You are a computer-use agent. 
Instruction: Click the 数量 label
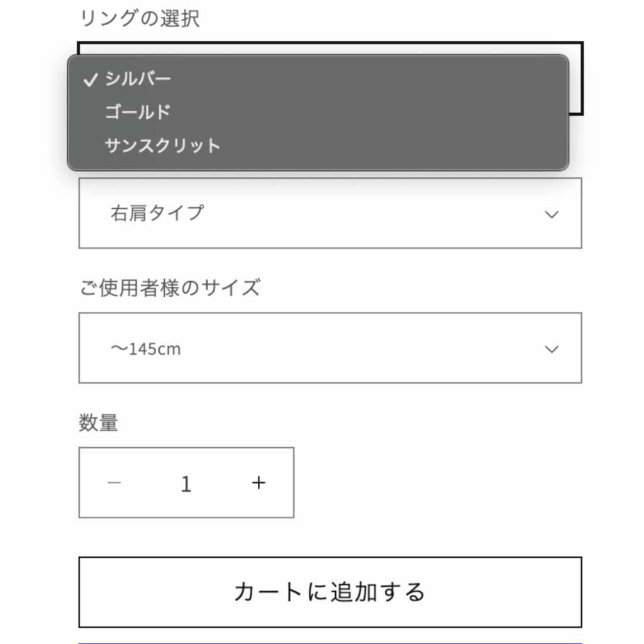coord(99,423)
